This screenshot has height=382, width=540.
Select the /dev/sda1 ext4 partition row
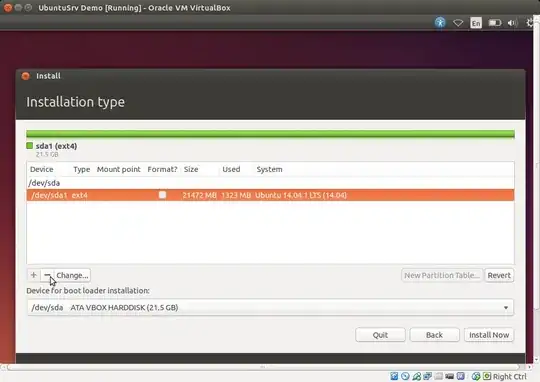[270, 195]
